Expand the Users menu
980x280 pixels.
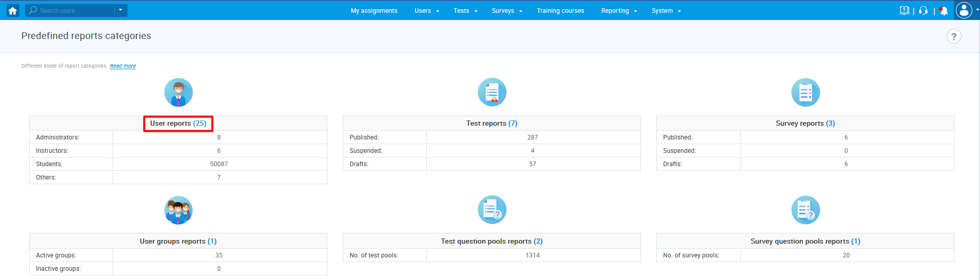427,11
